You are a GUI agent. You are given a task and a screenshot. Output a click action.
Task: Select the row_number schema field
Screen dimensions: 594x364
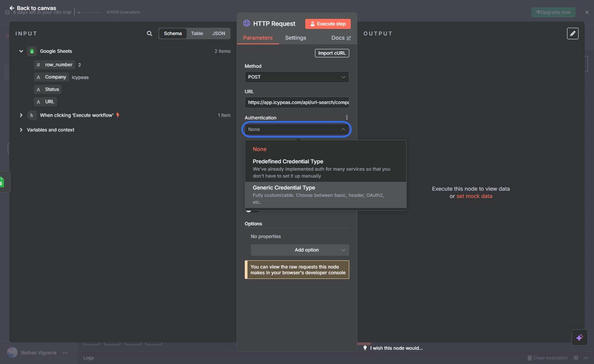(x=54, y=65)
